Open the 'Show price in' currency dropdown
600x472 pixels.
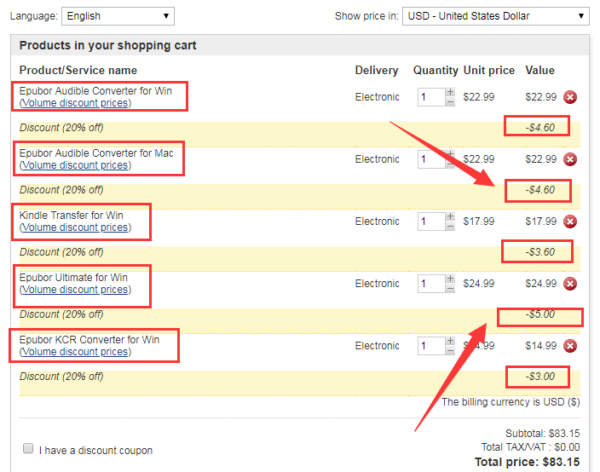496,16
